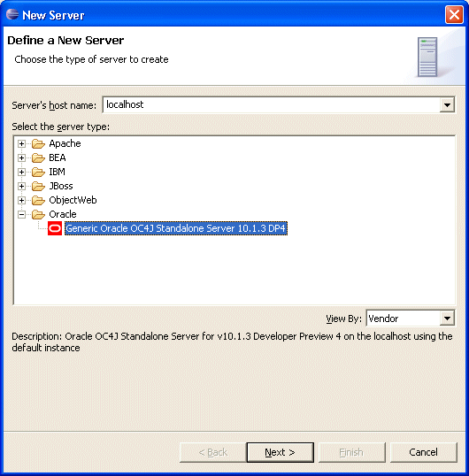
Task: Click the IBM folder icon
Action: pyautogui.click(x=38, y=172)
